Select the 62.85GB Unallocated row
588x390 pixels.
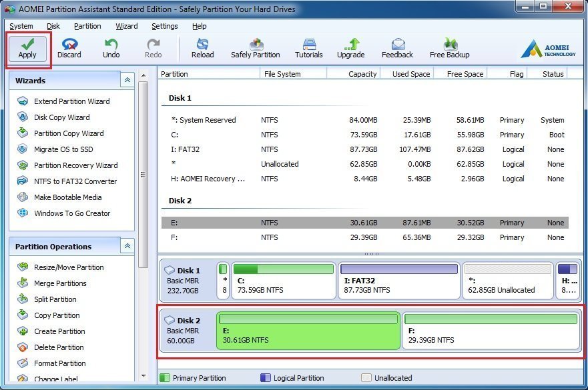pos(365,164)
